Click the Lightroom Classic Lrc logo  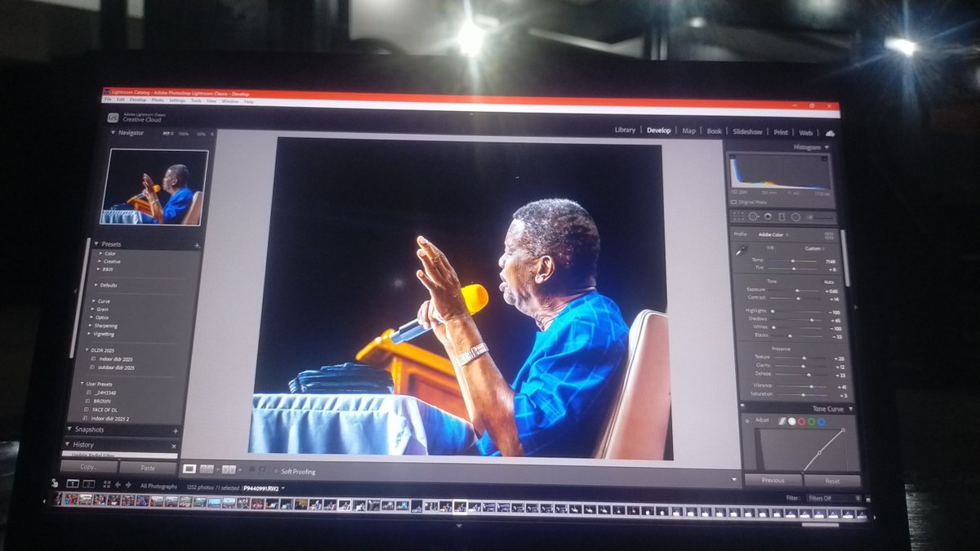[113, 117]
